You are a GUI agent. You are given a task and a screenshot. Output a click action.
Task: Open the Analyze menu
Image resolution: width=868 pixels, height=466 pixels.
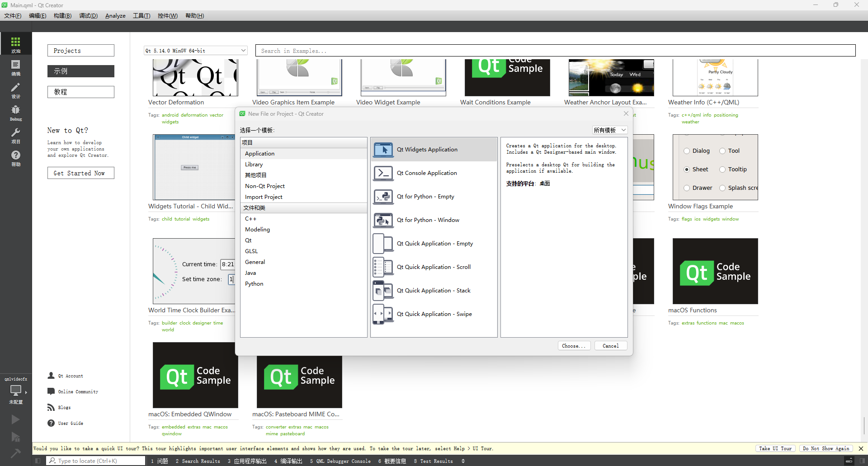115,16
